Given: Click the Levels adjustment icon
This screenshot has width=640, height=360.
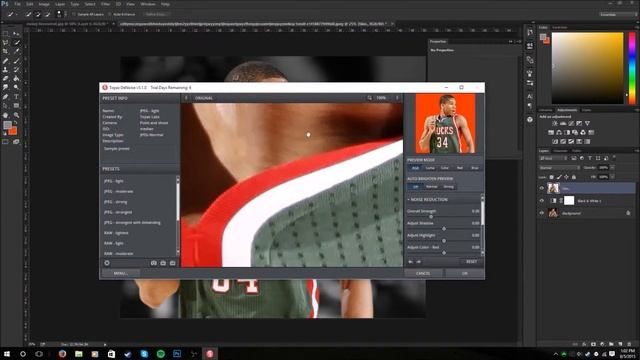Looking at the screenshot, I should point(563,123).
